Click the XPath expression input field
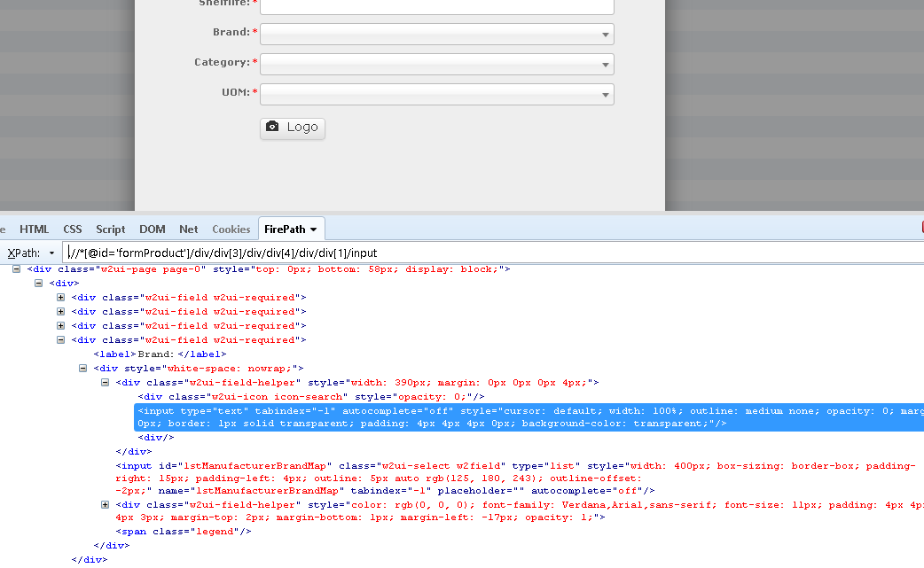The height and width of the screenshot is (568, 924). pos(494,253)
